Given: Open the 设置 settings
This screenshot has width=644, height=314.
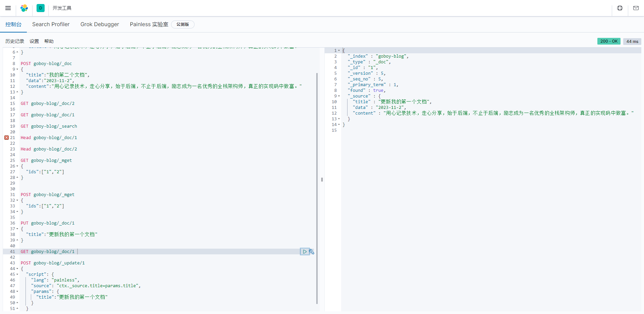Looking at the screenshot, I should coord(34,41).
